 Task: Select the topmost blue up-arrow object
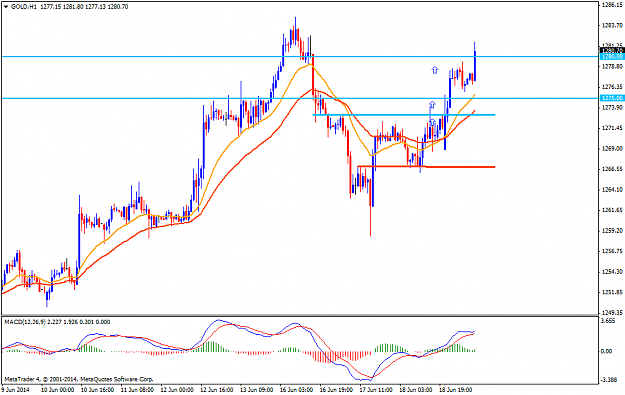click(434, 70)
